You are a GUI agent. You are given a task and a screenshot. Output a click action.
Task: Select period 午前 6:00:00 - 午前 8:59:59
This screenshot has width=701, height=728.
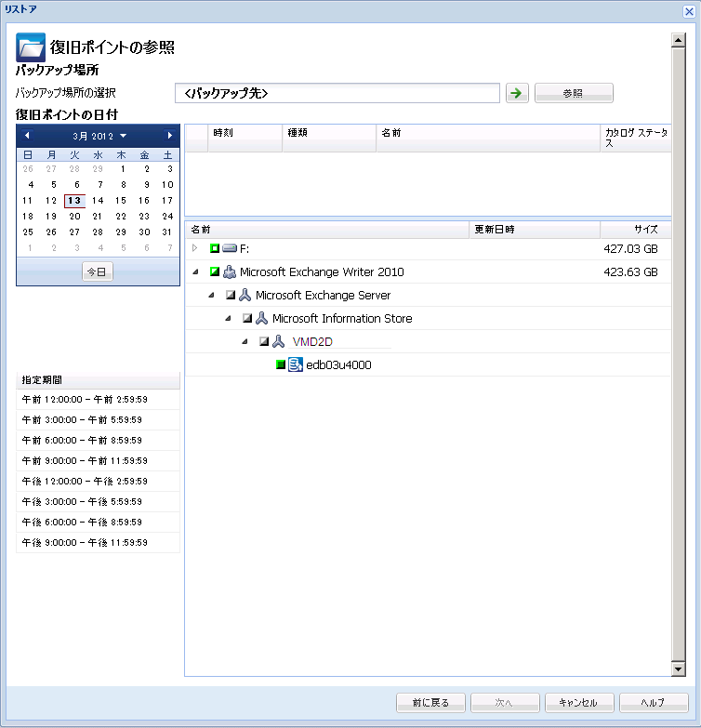pos(98,440)
